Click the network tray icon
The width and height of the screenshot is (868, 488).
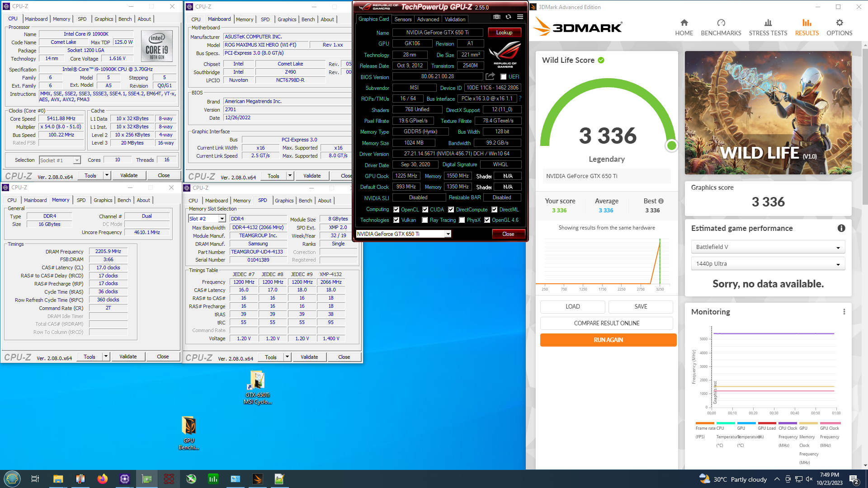tap(799, 479)
